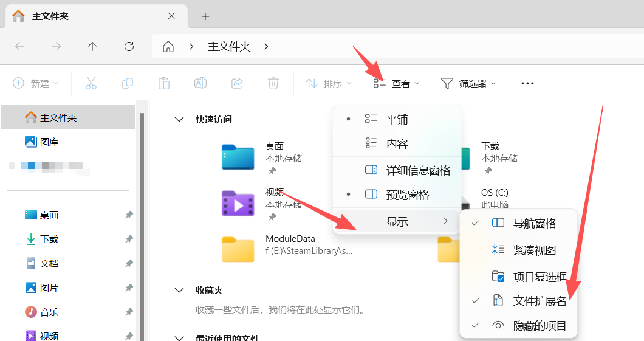Select 详细信息窗格 in the view menu
Image resolution: width=644 pixels, height=341 pixels.
pos(418,171)
